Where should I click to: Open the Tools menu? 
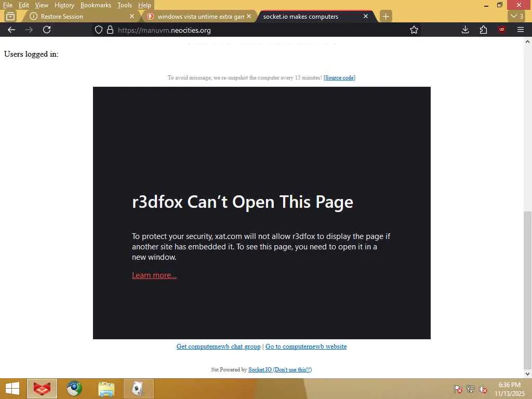coord(124,5)
